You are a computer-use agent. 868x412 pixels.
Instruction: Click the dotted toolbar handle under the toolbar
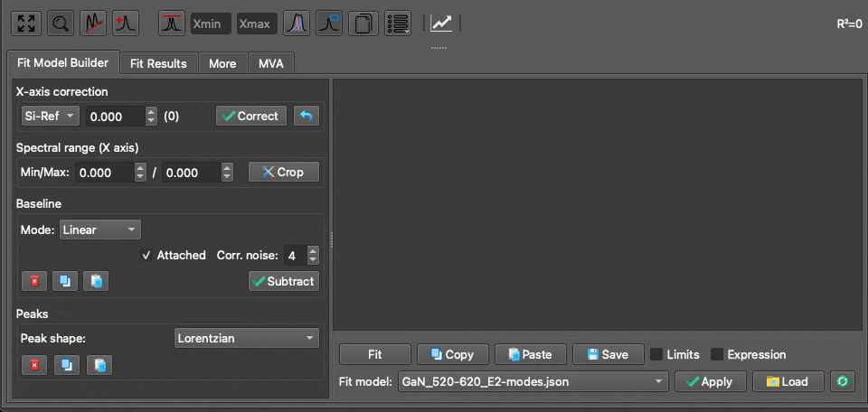pos(439,48)
